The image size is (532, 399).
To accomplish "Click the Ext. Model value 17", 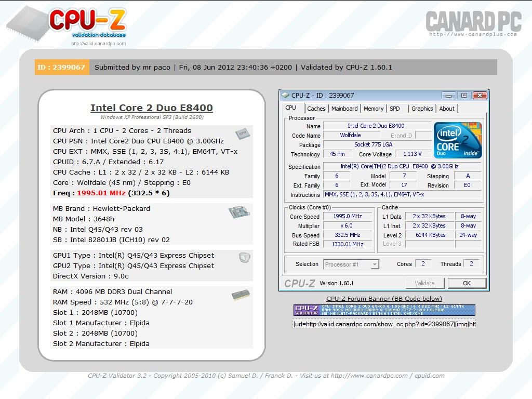I will pyautogui.click(x=404, y=185).
